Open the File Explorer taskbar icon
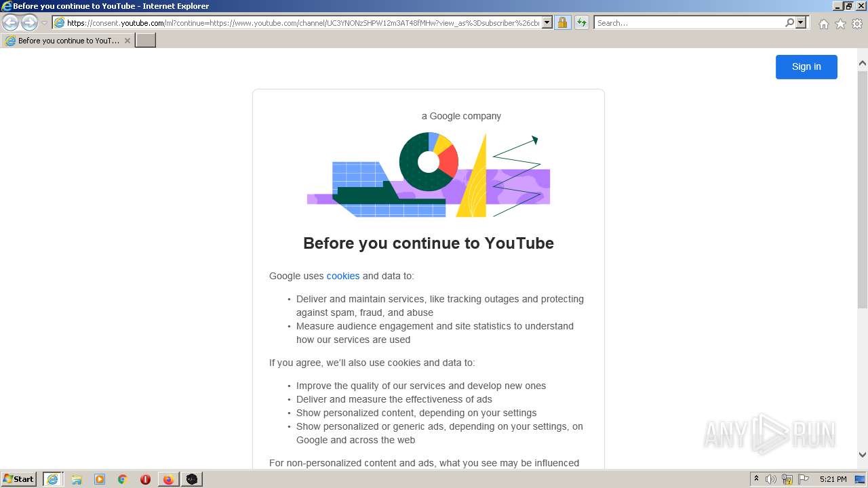Viewport: 868px width, 488px height. 77,479
